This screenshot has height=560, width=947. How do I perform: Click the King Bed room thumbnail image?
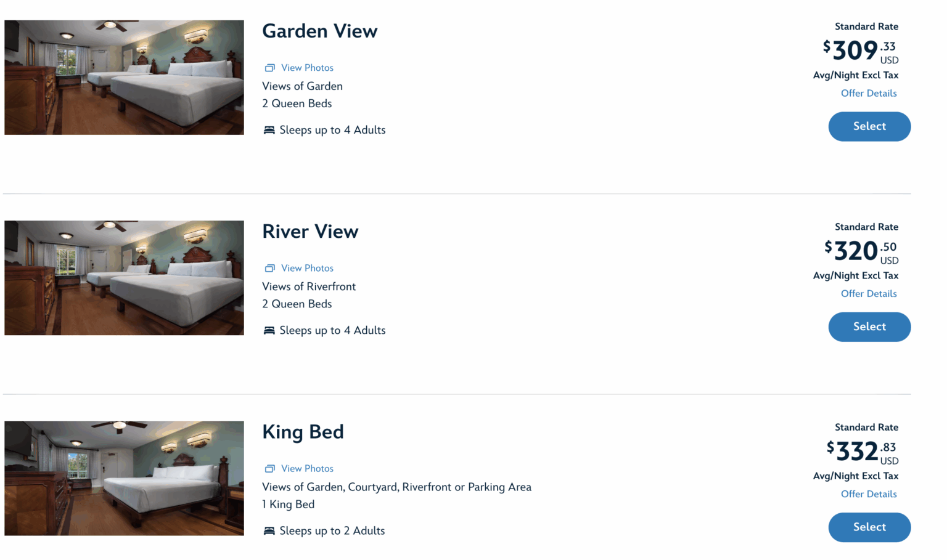click(123, 478)
